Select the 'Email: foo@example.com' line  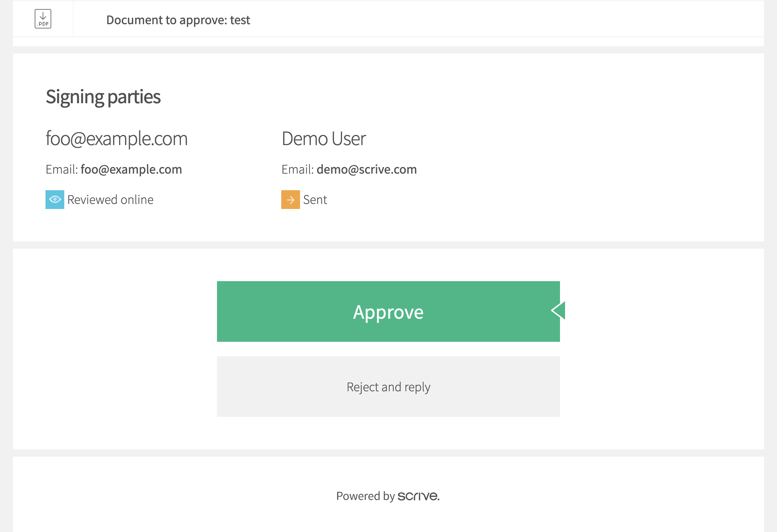[114, 169]
